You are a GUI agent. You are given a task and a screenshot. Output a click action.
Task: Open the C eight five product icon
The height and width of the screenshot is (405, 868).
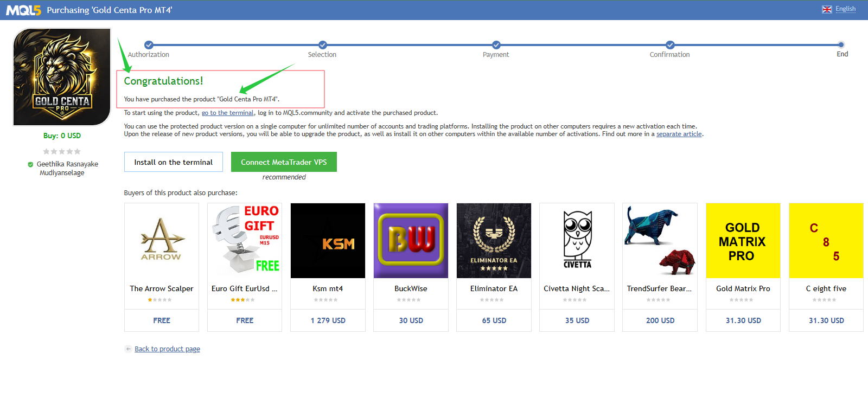pyautogui.click(x=826, y=241)
